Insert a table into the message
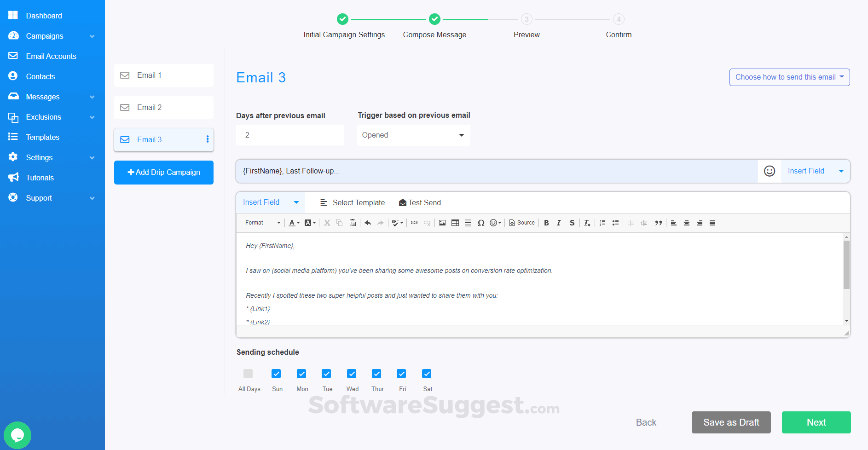This screenshot has width=868, height=450. 455,223
